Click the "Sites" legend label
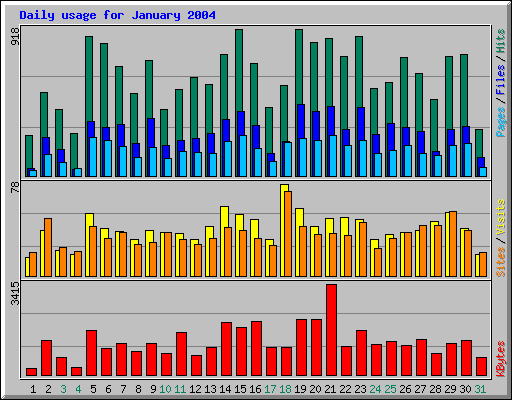The width and height of the screenshot is (512, 400). (x=501, y=262)
